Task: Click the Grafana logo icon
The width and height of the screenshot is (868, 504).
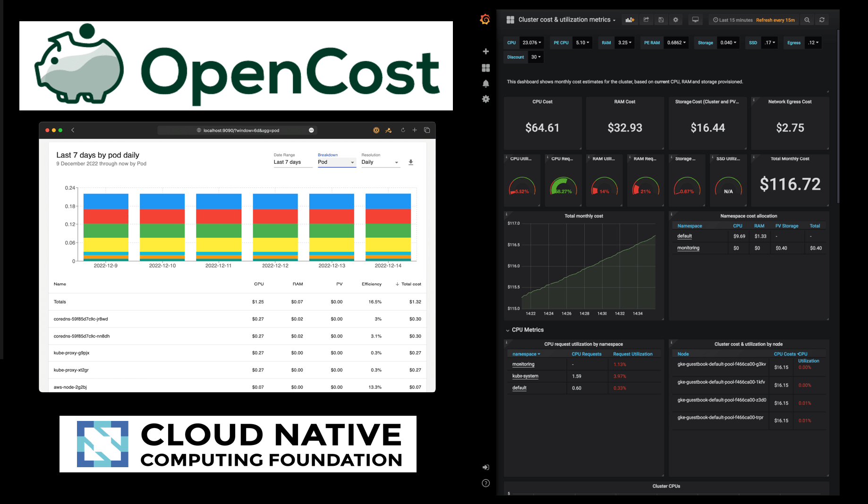Action: [485, 19]
